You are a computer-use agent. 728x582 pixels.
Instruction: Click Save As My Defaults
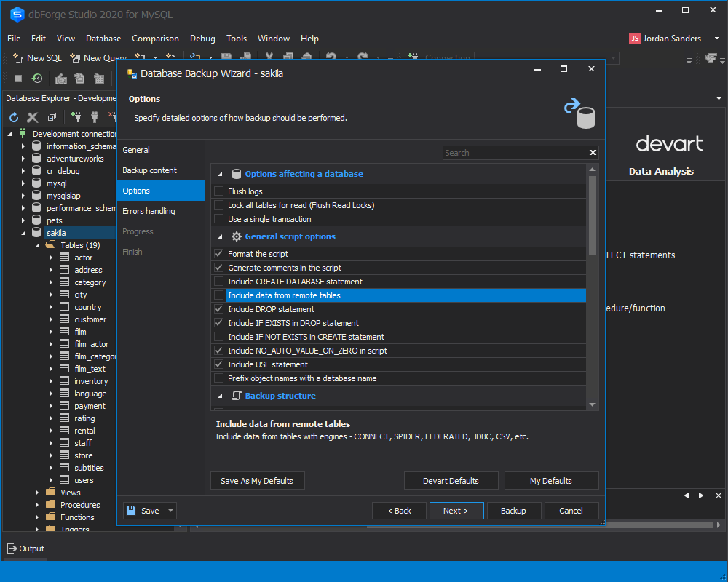click(x=257, y=481)
